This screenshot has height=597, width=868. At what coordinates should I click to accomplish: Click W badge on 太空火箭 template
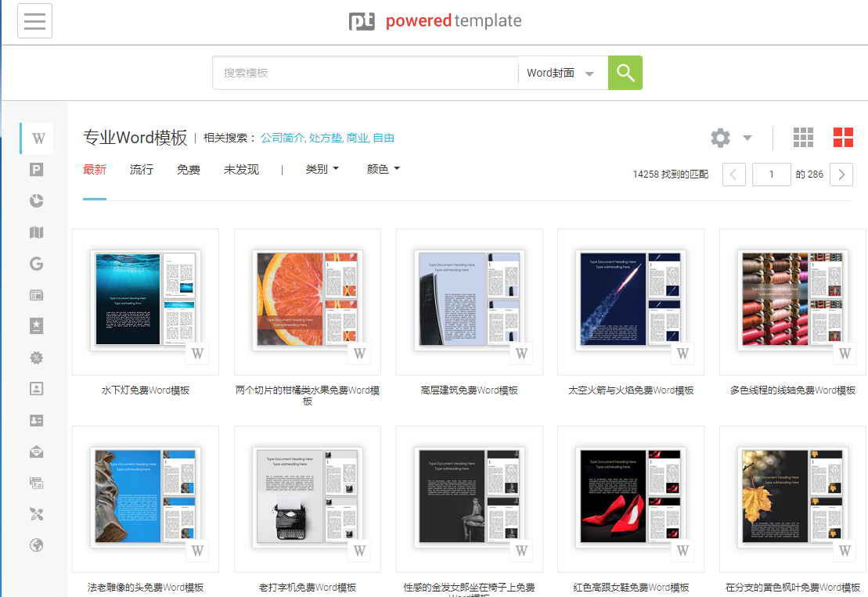[683, 353]
